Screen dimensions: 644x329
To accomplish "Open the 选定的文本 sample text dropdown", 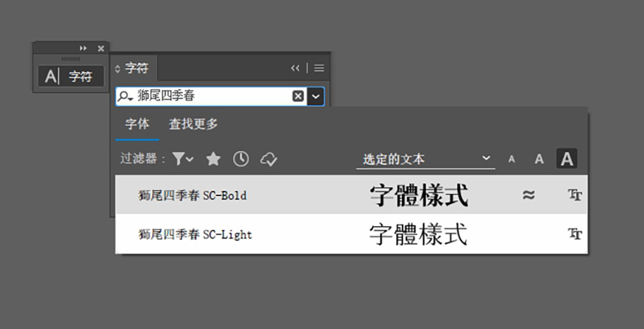I will click(426, 159).
